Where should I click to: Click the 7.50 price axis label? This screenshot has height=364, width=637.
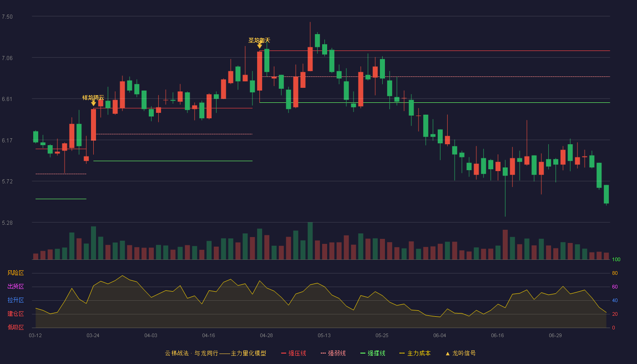click(7, 17)
